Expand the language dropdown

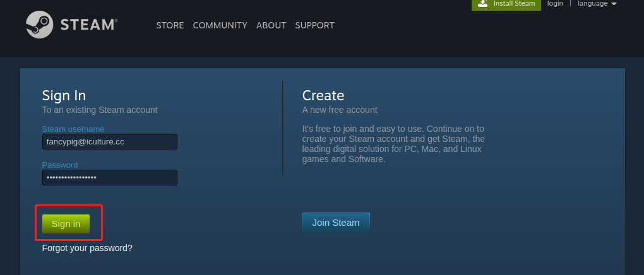click(x=597, y=3)
